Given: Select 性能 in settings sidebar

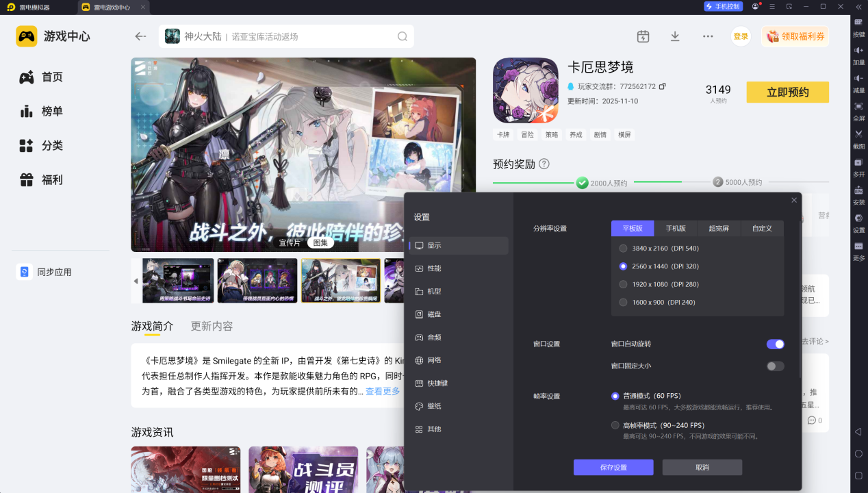Looking at the screenshot, I should [x=459, y=268].
